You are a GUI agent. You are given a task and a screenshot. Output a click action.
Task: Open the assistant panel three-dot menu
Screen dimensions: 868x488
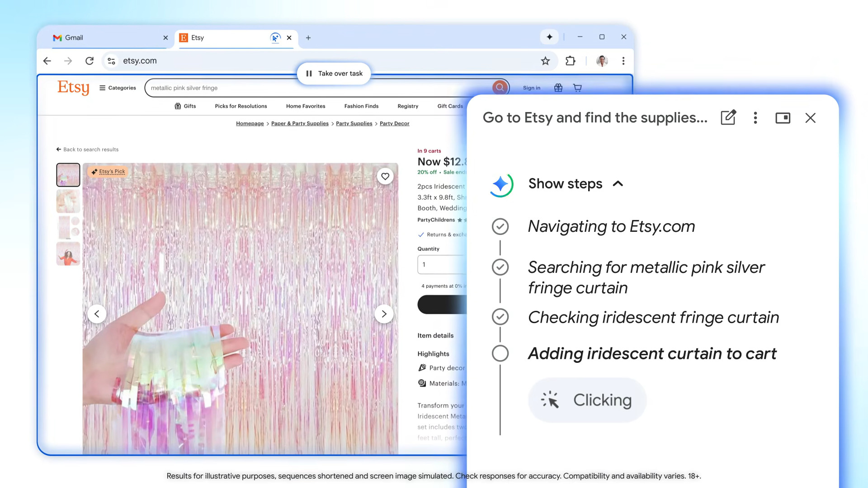click(x=755, y=118)
